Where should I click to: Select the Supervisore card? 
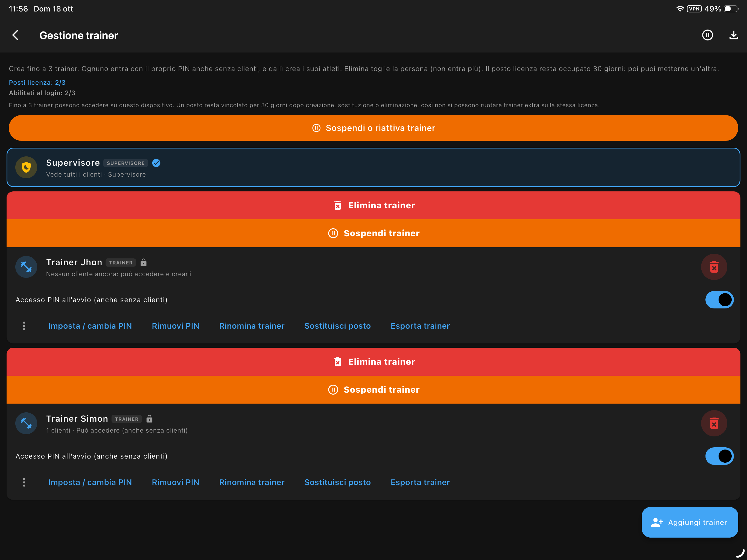click(373, 167)
